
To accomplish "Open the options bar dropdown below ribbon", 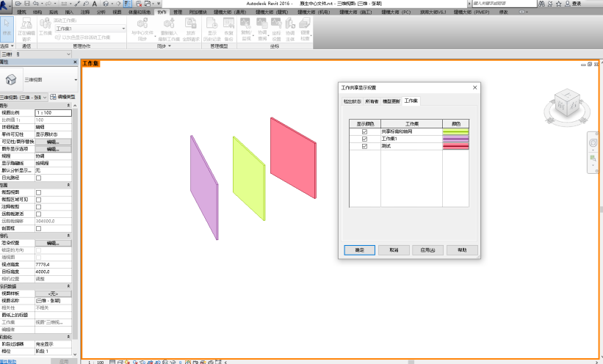I will 36,54.
